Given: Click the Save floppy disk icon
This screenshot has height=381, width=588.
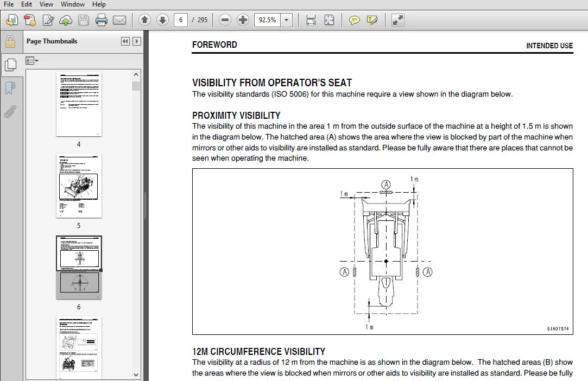Looking at the screenshot, I should point(83,20).
